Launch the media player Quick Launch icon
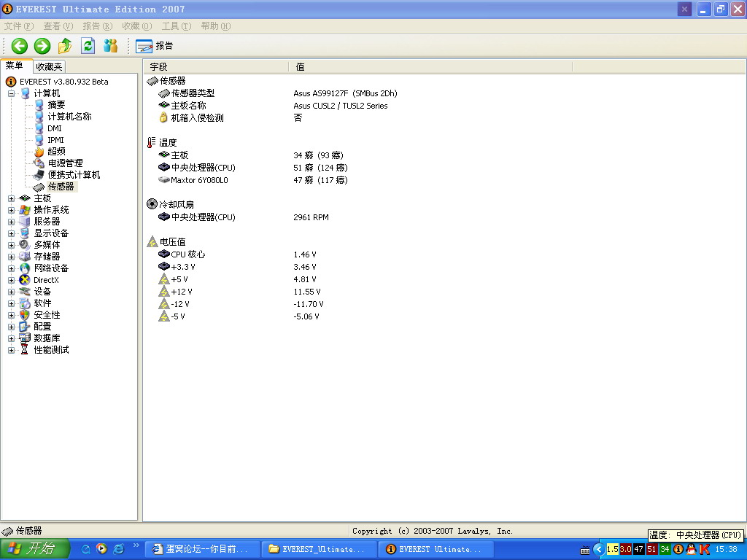 click(x=101, y=549)
